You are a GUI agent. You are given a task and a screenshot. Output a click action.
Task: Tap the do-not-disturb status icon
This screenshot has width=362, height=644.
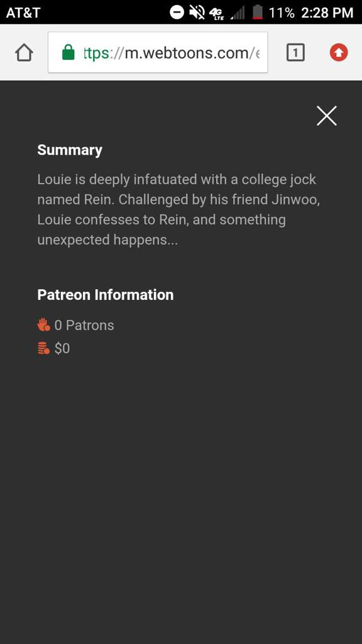pos(177,12)
